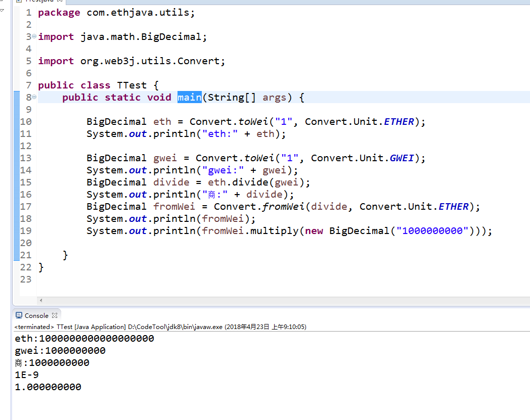Click the class name TTest on line 7
The height and width of the screenshot is (420, 530).
point(132,85)
